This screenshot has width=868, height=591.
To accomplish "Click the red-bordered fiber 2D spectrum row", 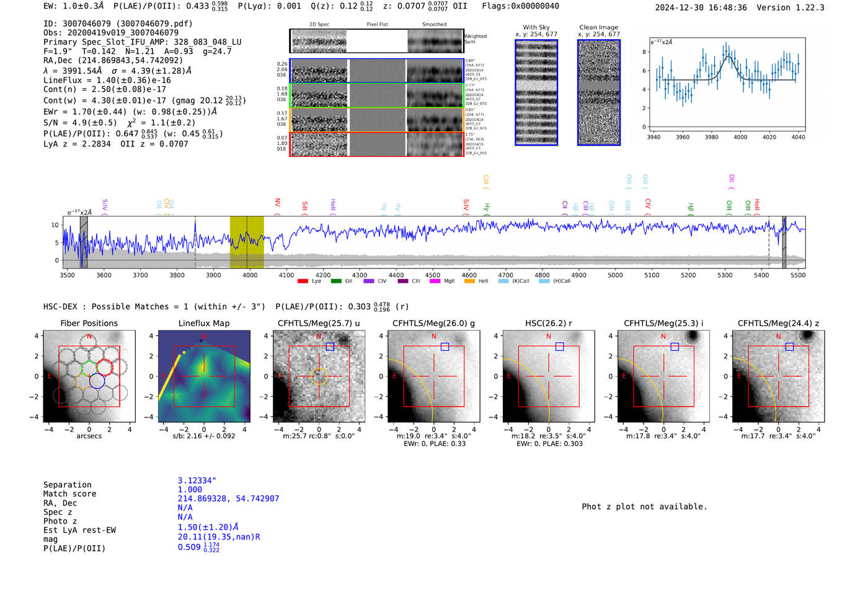I will [377, 144].
